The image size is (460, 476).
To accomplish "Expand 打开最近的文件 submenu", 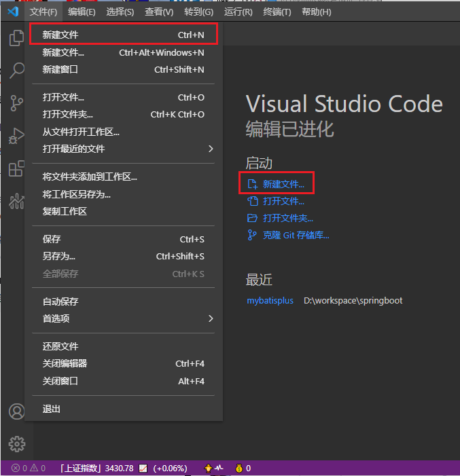I will point(124,149).
